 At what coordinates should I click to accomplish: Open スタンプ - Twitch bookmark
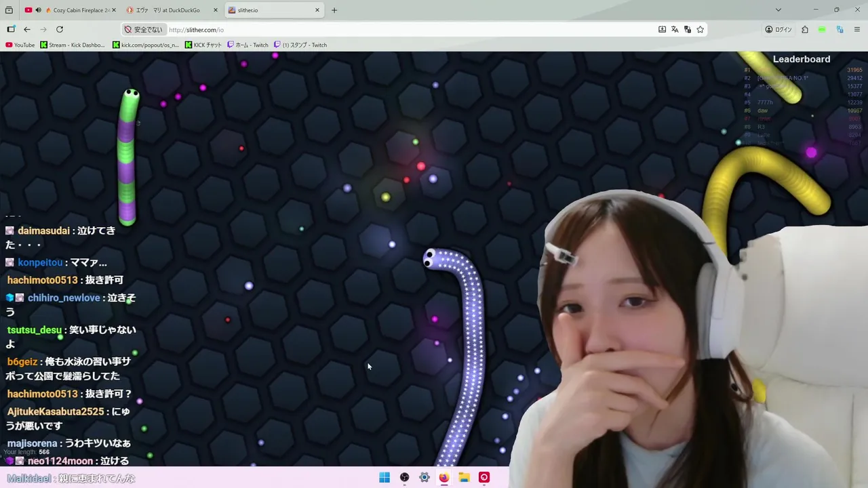click(300, 45)
